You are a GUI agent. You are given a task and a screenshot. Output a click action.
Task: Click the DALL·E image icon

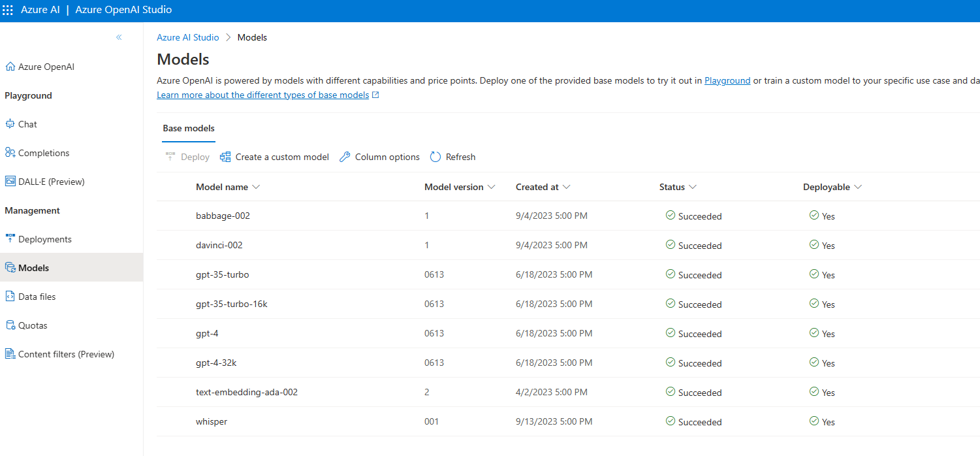[x=10, y=182]
